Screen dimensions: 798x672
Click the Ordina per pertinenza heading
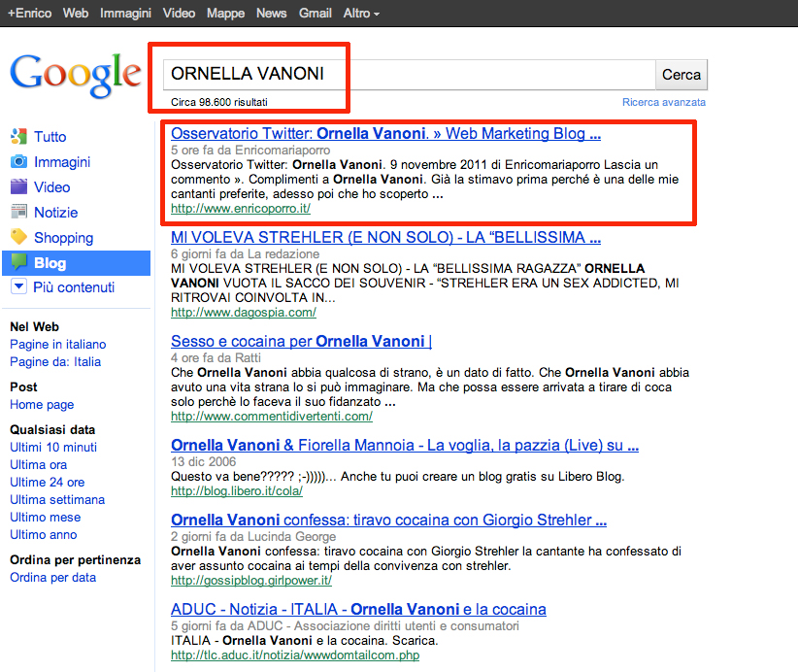tap(76, 560)
